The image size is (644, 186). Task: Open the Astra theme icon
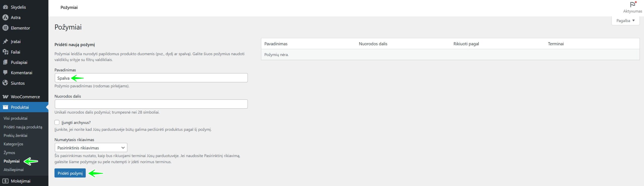coord(5,17)
